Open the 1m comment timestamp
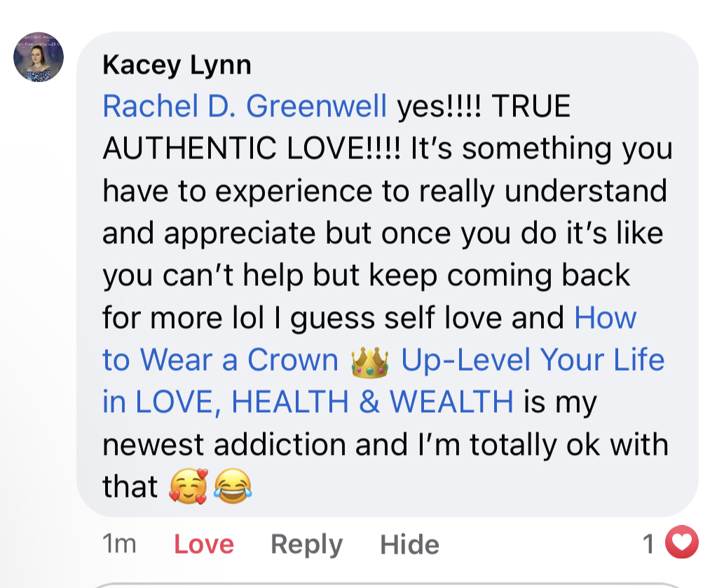The height and width of the screenshot is (588, 724). tap(119, 544)
